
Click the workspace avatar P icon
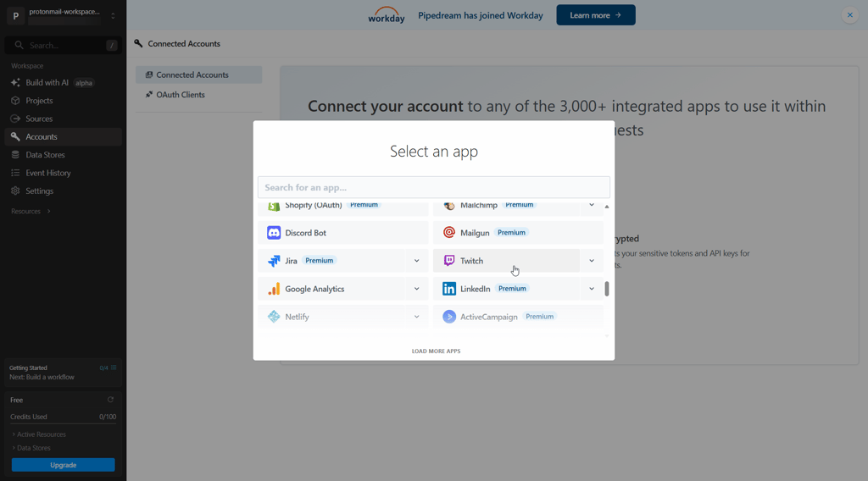[15, 16]
